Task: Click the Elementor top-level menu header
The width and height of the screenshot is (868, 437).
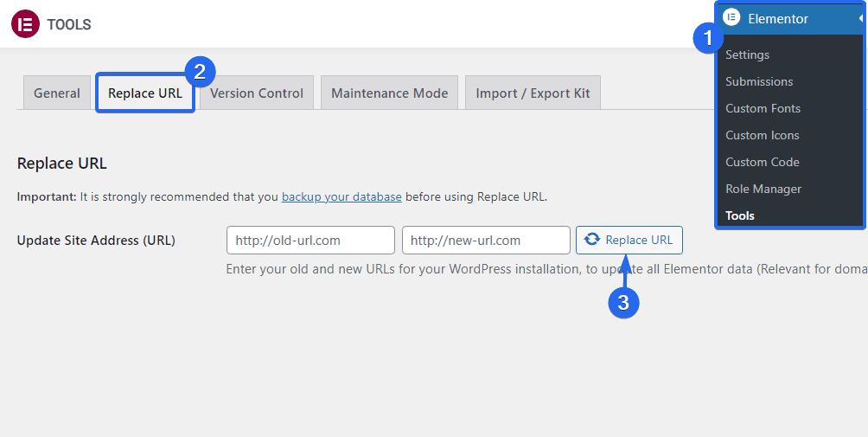Action: click(x=790, y=19)
